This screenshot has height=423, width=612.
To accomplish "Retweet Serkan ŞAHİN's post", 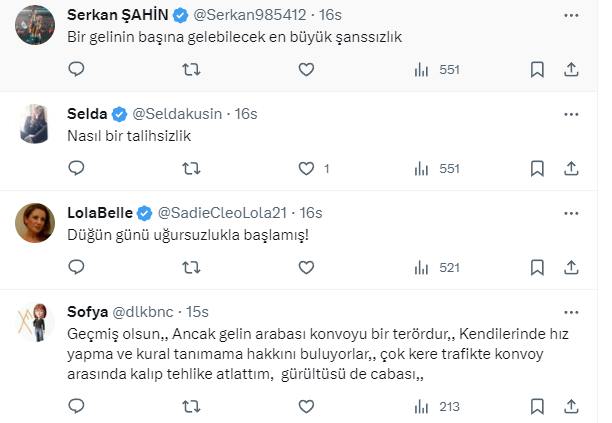I will coord(191,70).
